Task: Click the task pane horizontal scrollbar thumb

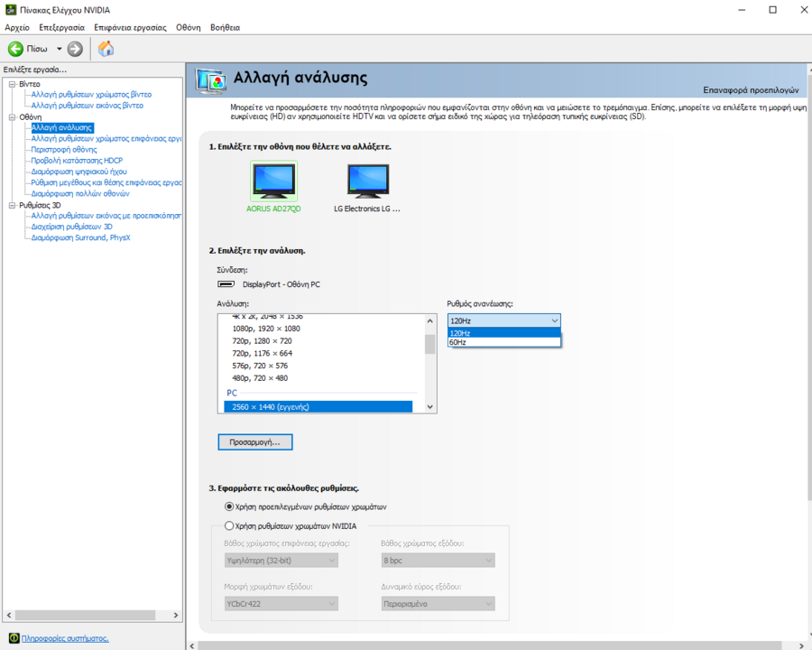Action: tap(86, 616)
